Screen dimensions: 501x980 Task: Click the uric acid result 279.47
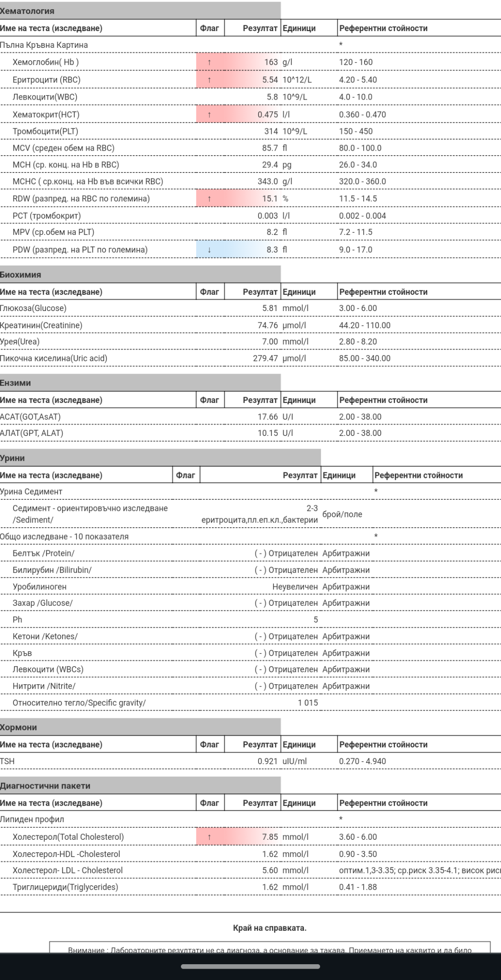[266, 358]
